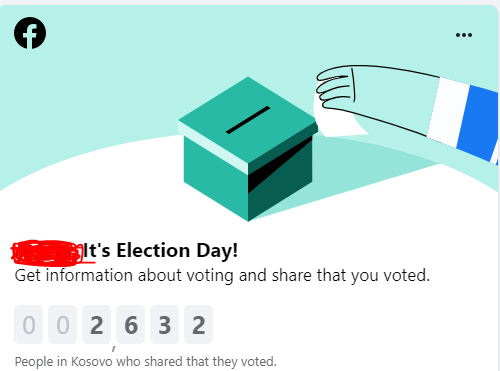
Task: Click the first 2 tile after the zeros
Action: point(97,324)
